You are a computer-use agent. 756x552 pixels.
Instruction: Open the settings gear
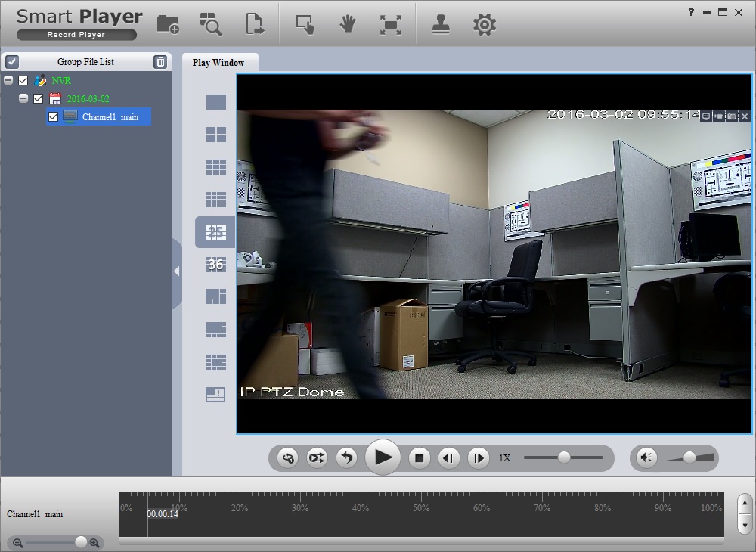click(x=484, y=24)
